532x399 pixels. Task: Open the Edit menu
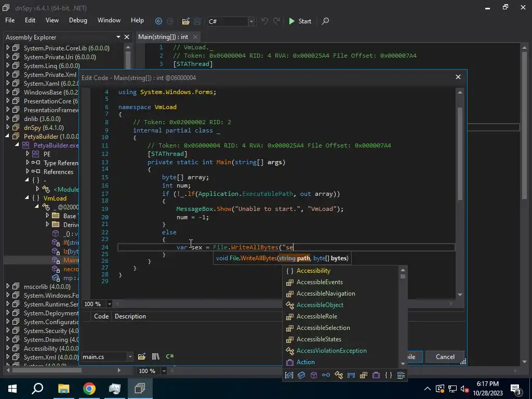[30, 20]
